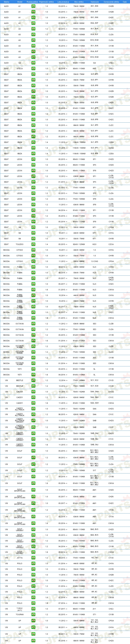Click the engine code CHZA
Screen dimensions: 130x644
click(x=111, y=641)
